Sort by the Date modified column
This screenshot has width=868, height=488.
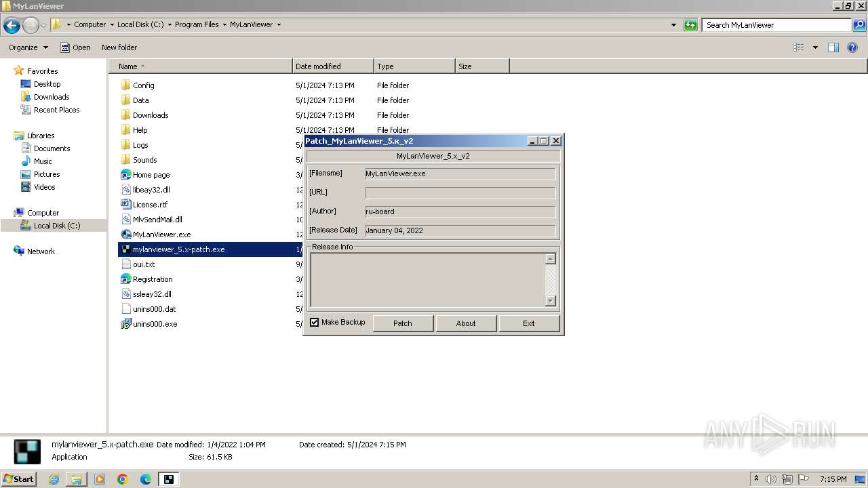tap(333, 66)
